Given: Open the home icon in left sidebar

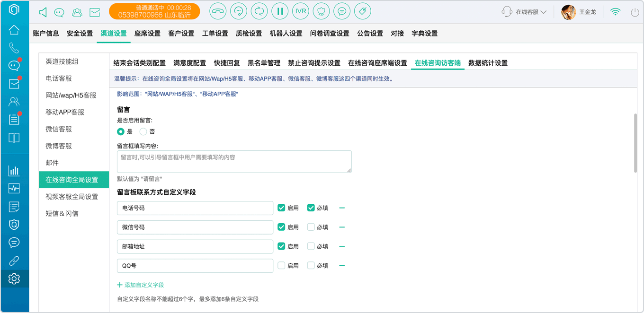Looking at the screenshot, I should click(x=14, y=30).
